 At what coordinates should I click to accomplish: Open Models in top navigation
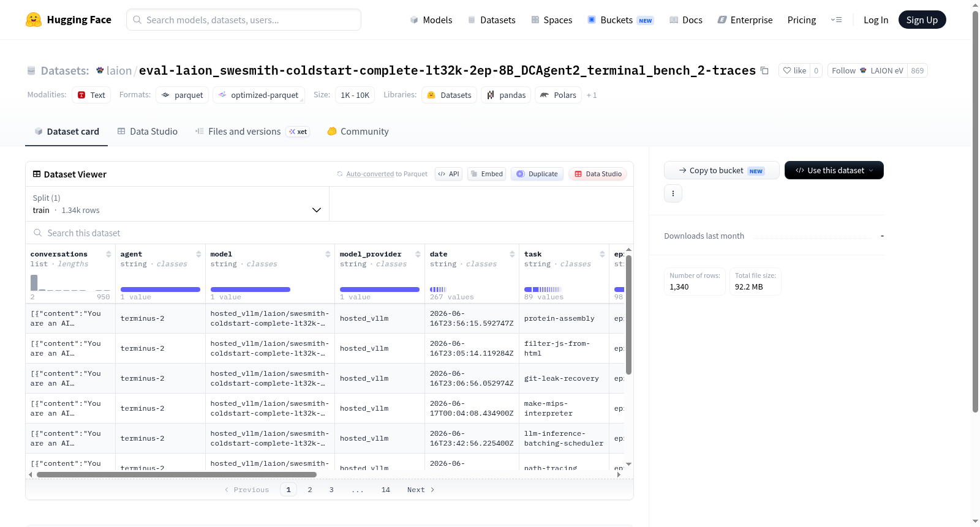431,20
